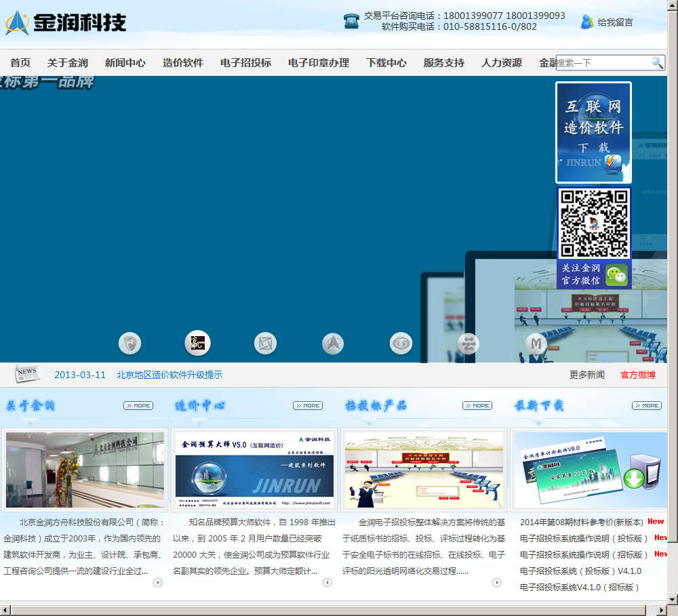678x616 pixels.
Task: Click the horizontal scrollbar right arrow
Action: click(662, 610)
